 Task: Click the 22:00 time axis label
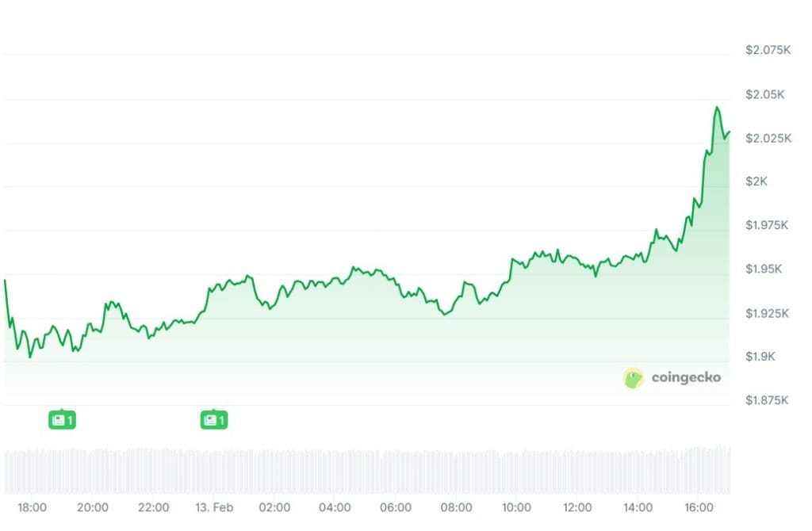(x=153, y=507)
